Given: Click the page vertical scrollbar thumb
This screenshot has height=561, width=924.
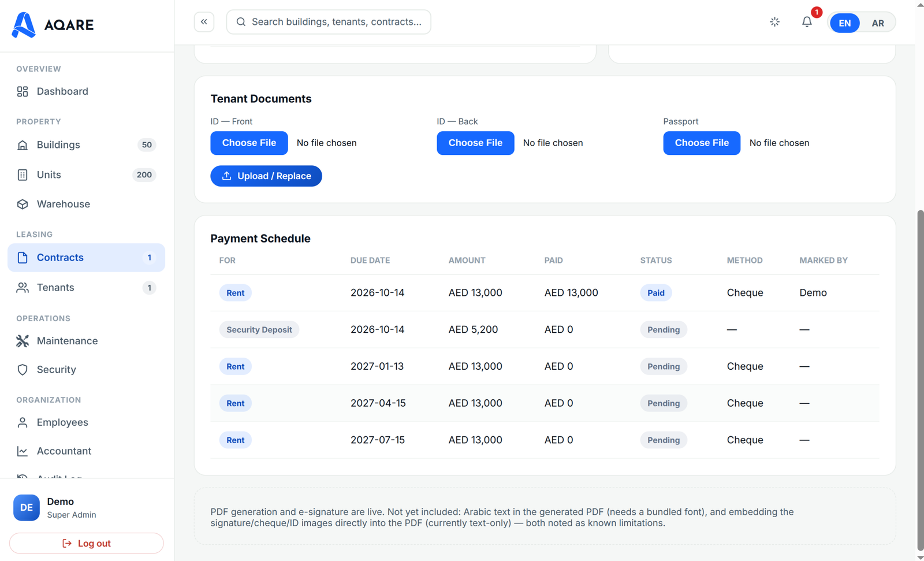Looking at the screenshot, I should pyautogui.click(x=920, y=380).
